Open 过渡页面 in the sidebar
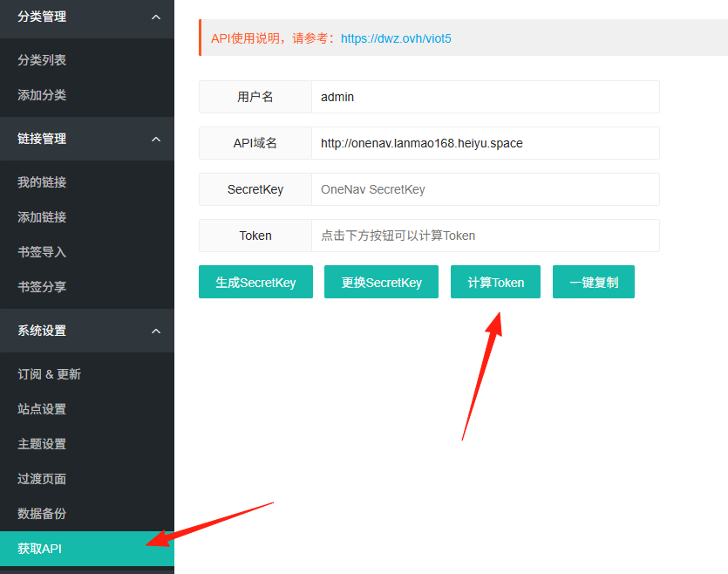This screenshot has width=728, height=574. coord(42,479)
